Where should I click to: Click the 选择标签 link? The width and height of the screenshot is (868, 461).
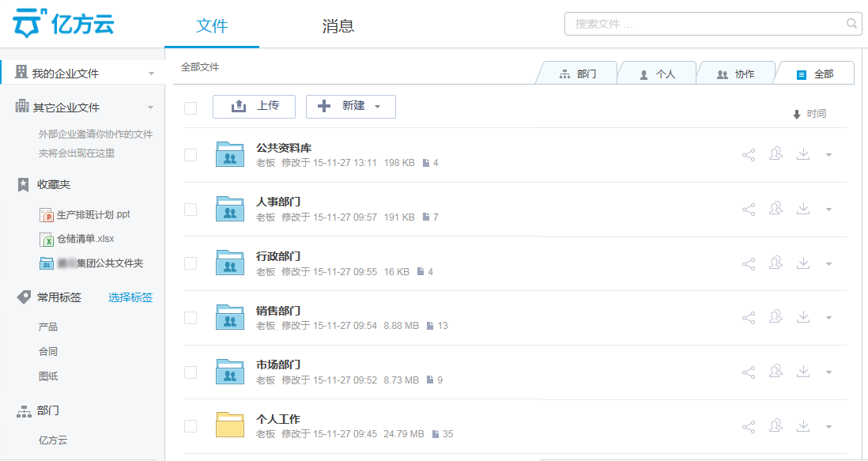[130, 297]
